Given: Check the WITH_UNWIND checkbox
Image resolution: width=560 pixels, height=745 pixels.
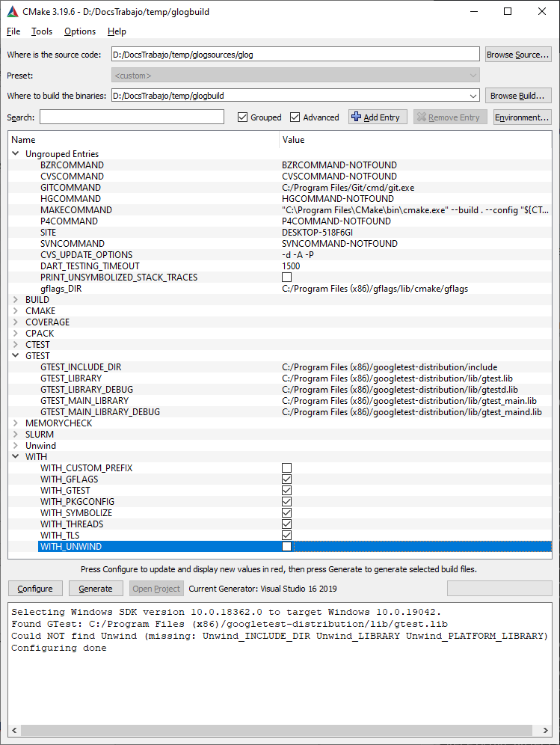Looking at the screenshot, I should [287, 546].
